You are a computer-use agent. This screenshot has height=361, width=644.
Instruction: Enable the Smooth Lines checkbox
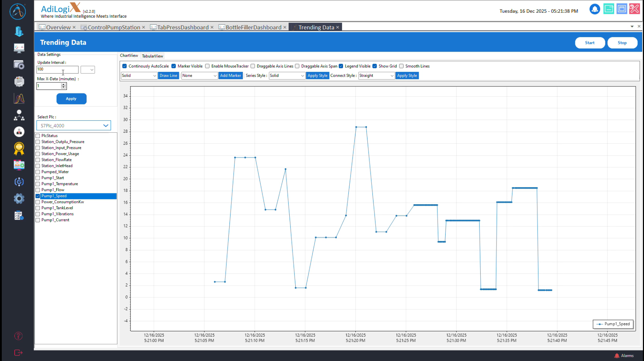[x=401, y=66]
